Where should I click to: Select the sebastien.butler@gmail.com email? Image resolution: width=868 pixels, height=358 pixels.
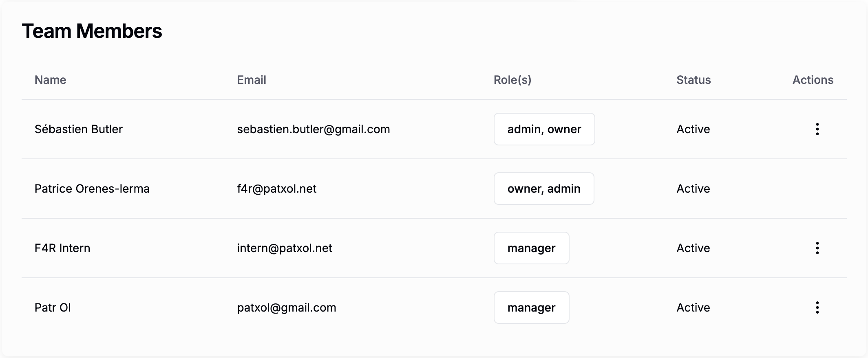(314, 129)
